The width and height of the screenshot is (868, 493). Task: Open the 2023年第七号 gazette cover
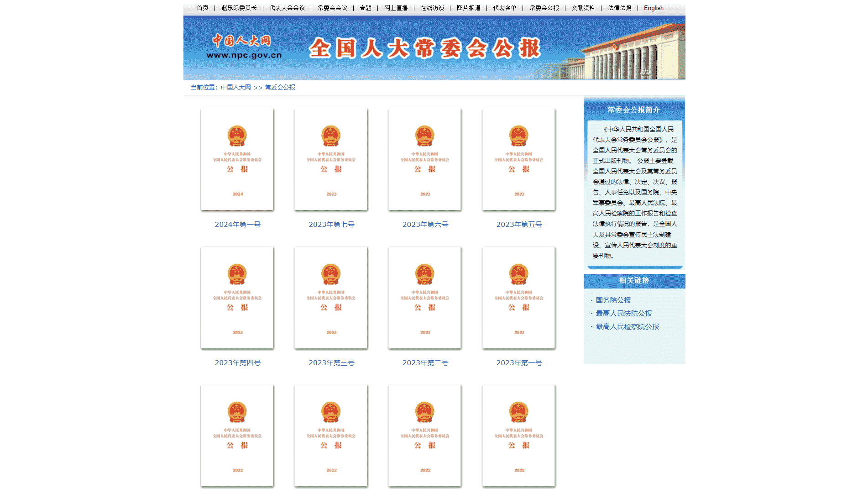pos(331,159)
